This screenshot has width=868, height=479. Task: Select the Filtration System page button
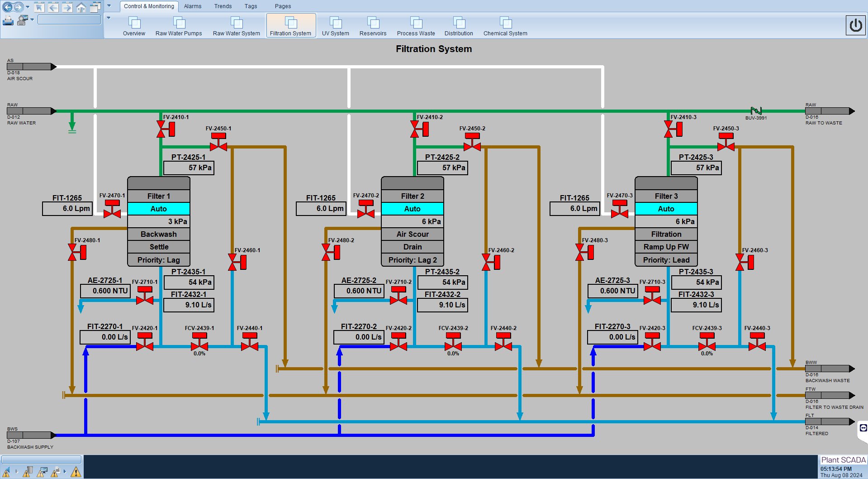click(x=291, y=25)
